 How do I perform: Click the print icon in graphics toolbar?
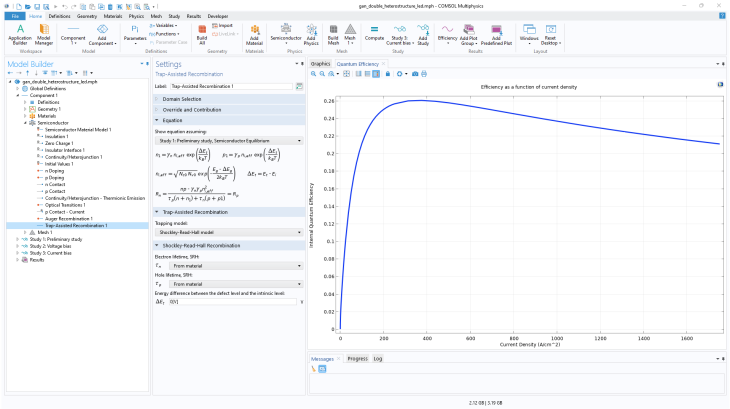pos(425,74)
